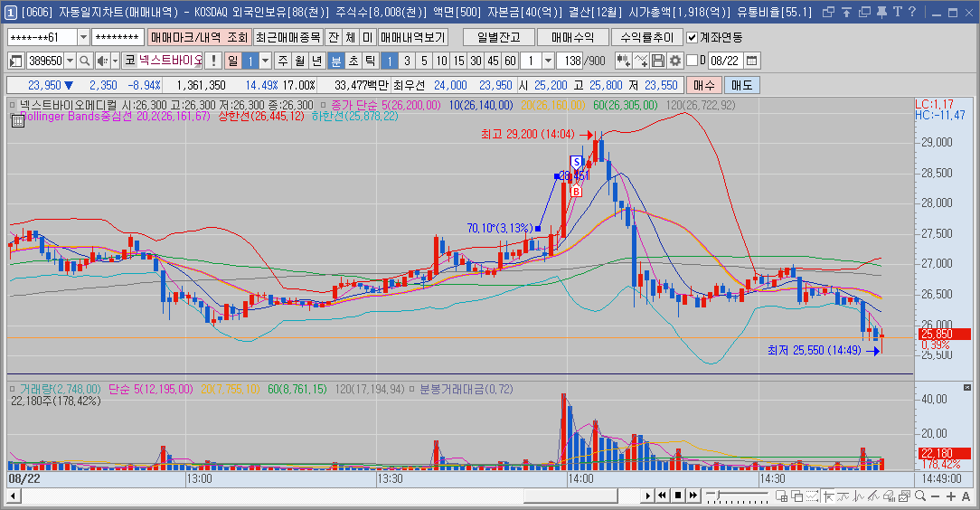Click the indicator add icon beside 138/900

(623, 61)
